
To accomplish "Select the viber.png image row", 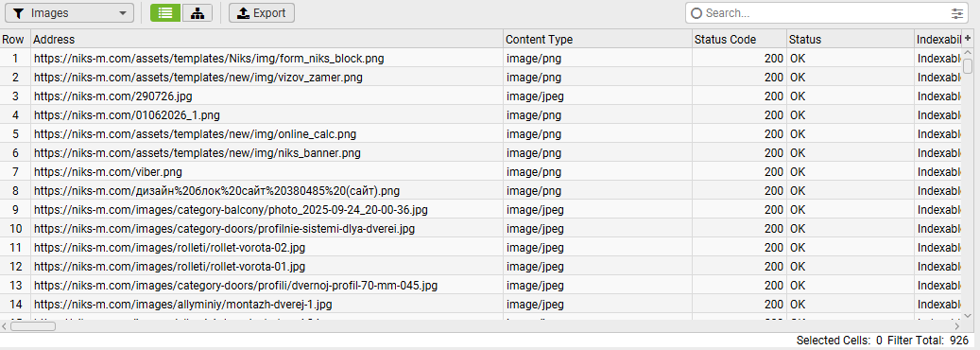I will [481, 171].
